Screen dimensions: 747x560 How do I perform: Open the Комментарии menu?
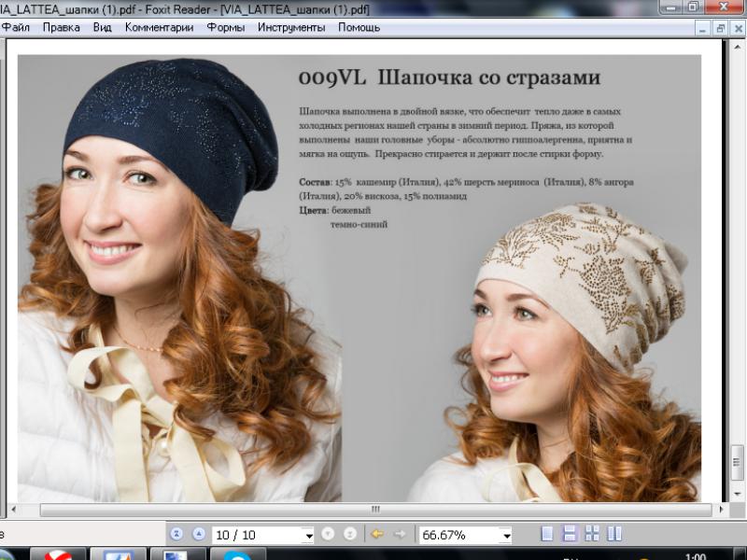tap(159, 27)
